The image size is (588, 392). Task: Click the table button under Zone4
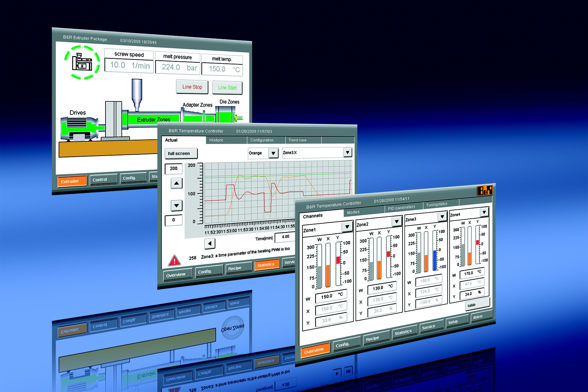coord(477,304)
